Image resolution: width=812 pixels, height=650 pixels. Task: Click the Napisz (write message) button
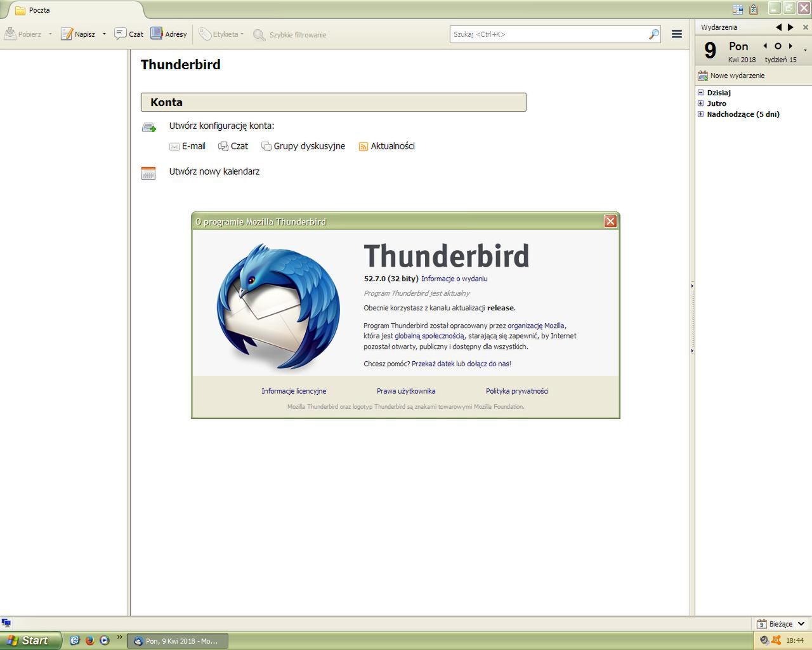click(78, 34)
